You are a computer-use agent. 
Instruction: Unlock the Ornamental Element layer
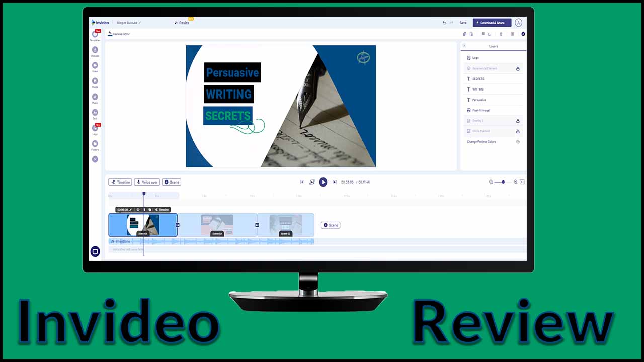(518, 68)
